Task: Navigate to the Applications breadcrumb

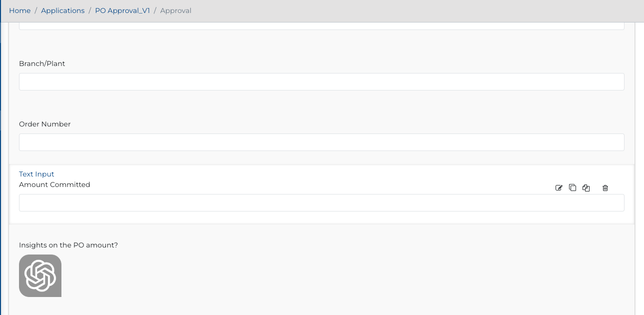Action: coord(63,10)
